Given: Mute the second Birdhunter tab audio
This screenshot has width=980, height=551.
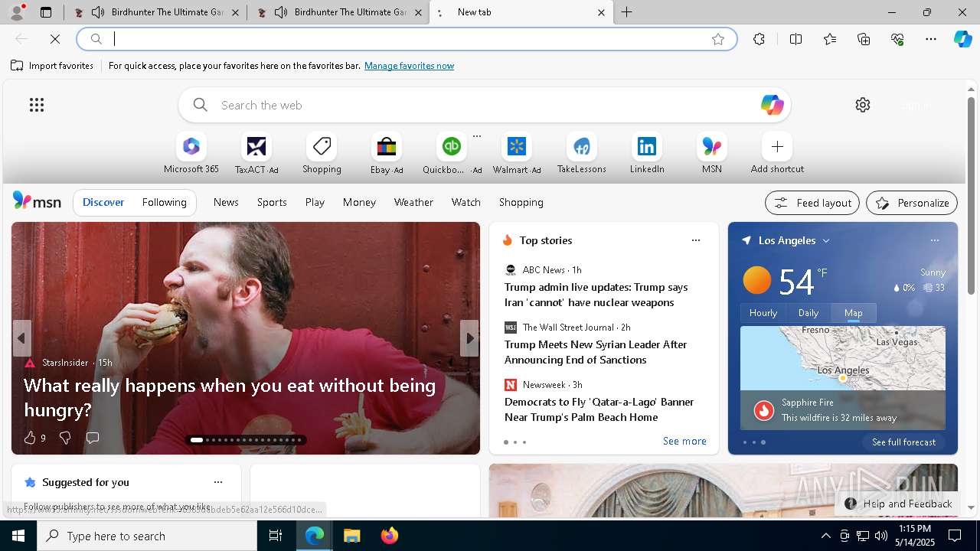Looking at the screenshot, I should 281,12.
